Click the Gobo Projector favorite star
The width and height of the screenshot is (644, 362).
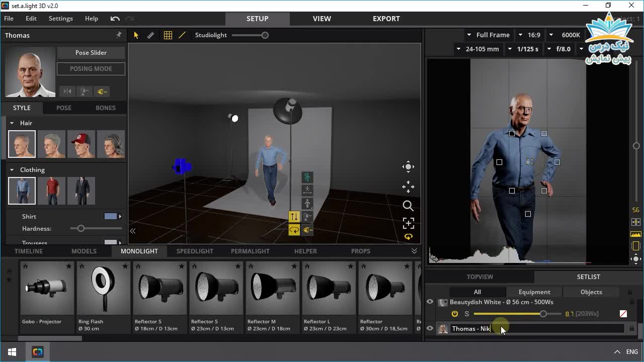pyautogui.click(x=68, y=266)
